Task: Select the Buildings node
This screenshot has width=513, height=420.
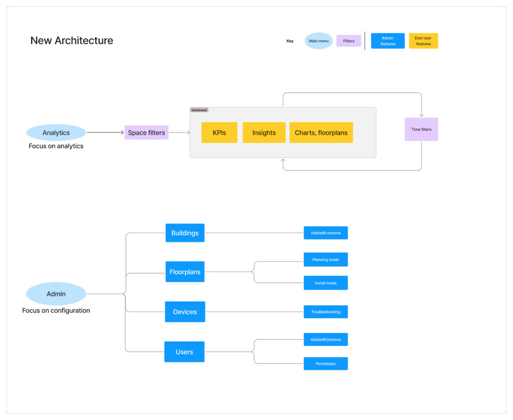Action: pyautogui.click(x=185, y=233)
